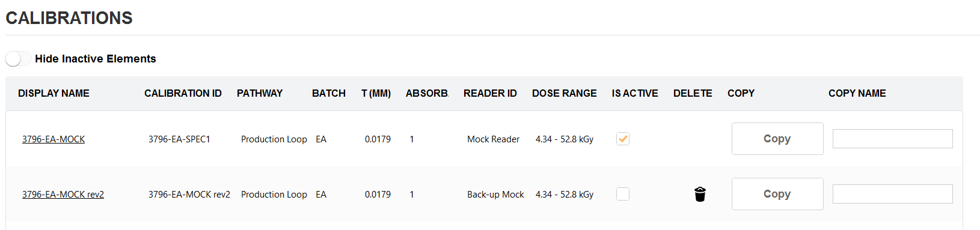Select the Absorb. column header

pos(427,93)
